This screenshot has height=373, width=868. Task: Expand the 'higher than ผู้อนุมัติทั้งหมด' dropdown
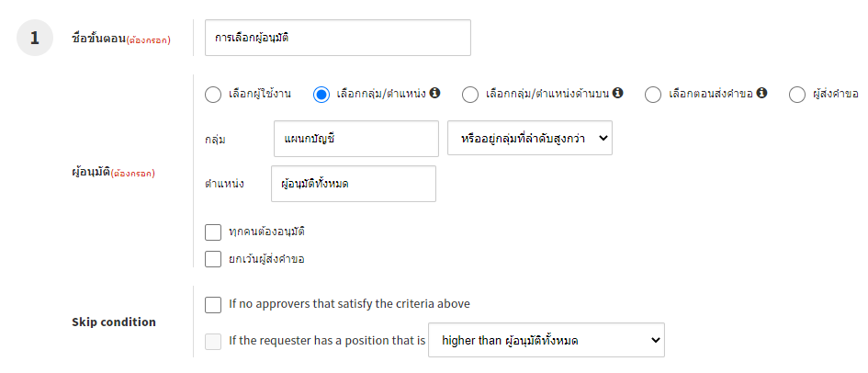[547, 340]
